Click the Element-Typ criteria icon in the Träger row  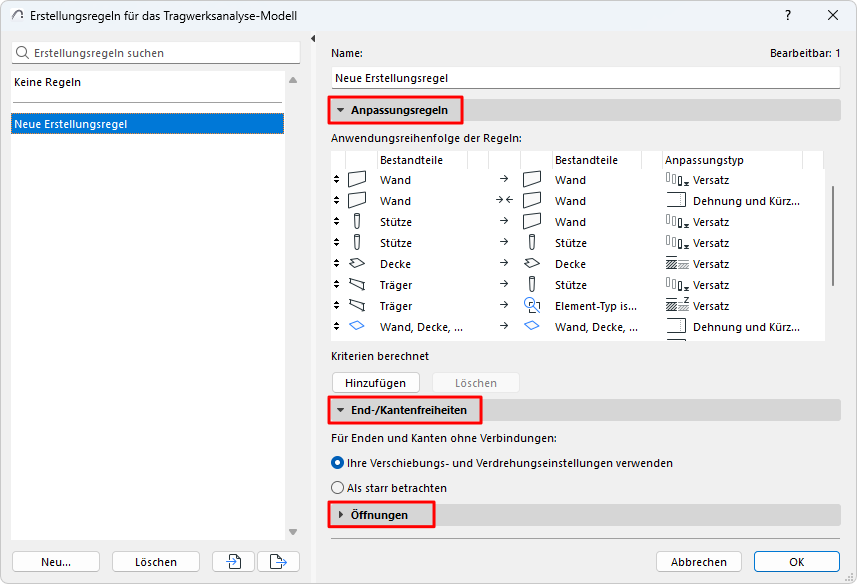(x=532, y=306)
